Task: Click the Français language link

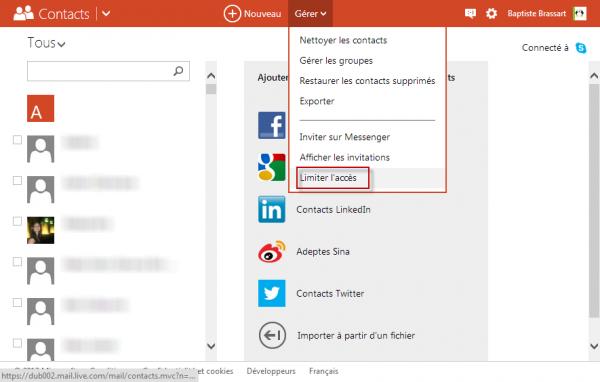Action: 324,371
